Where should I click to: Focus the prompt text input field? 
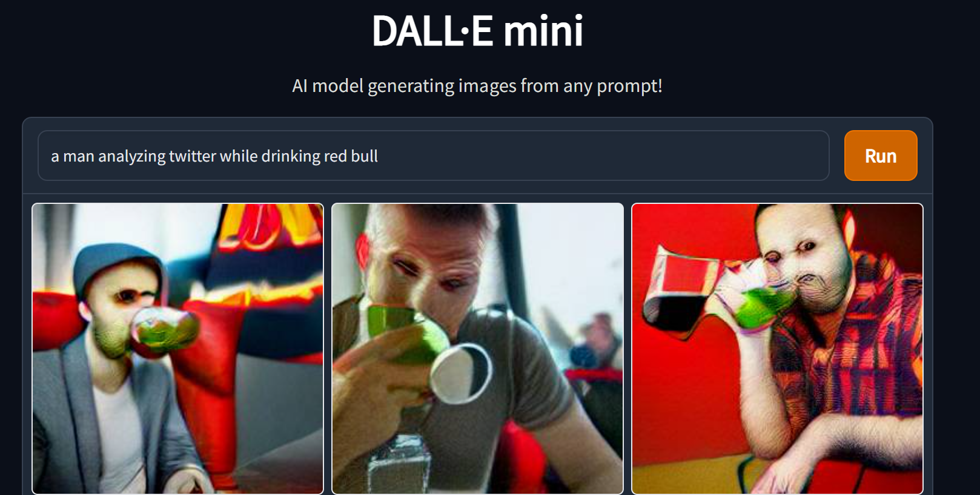click(433, 156)
